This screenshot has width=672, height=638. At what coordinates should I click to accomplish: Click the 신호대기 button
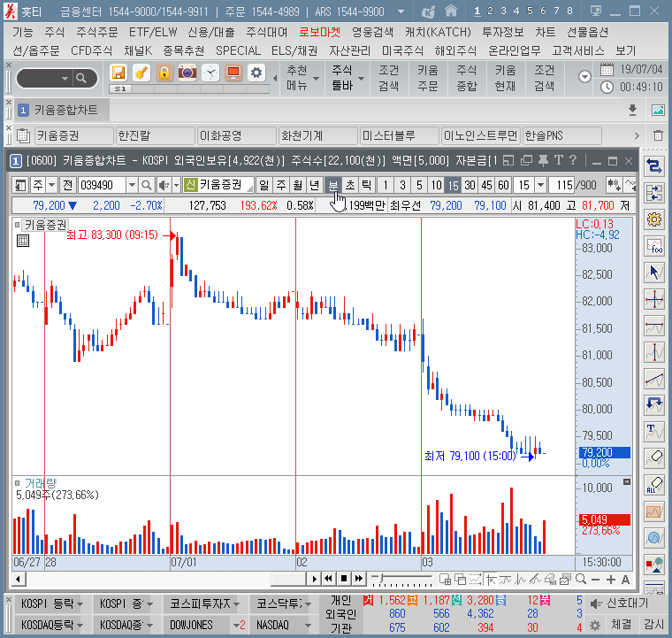pos(620,603)
